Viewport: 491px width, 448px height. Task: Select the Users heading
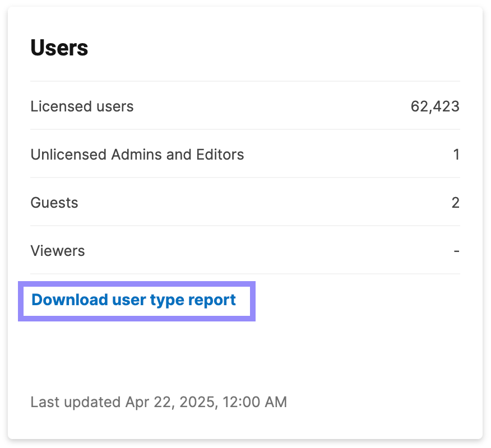59,48
